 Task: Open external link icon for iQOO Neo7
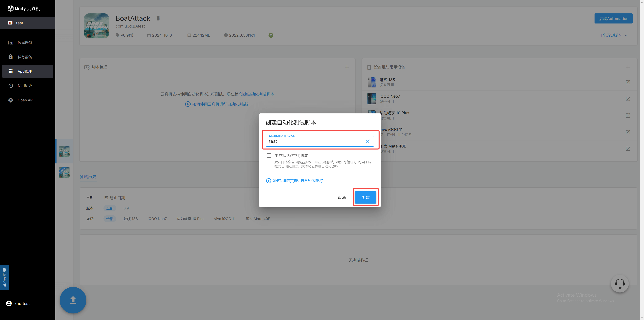628,99
